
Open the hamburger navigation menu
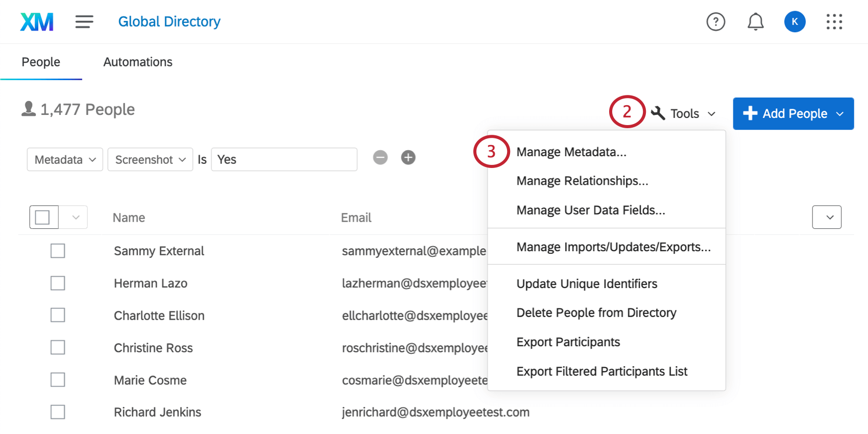click(x=84, y=22)
